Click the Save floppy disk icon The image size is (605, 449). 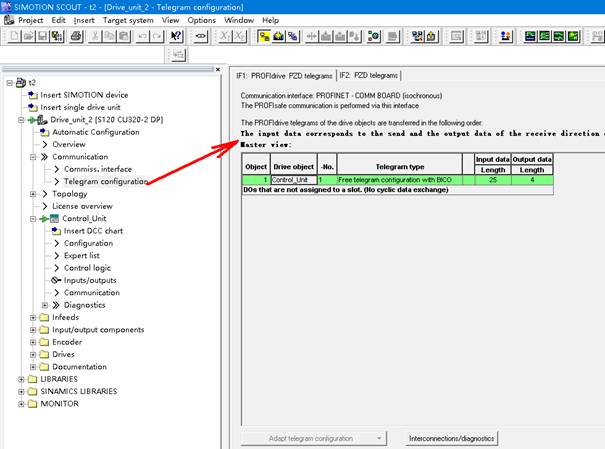tap(43, 36)
